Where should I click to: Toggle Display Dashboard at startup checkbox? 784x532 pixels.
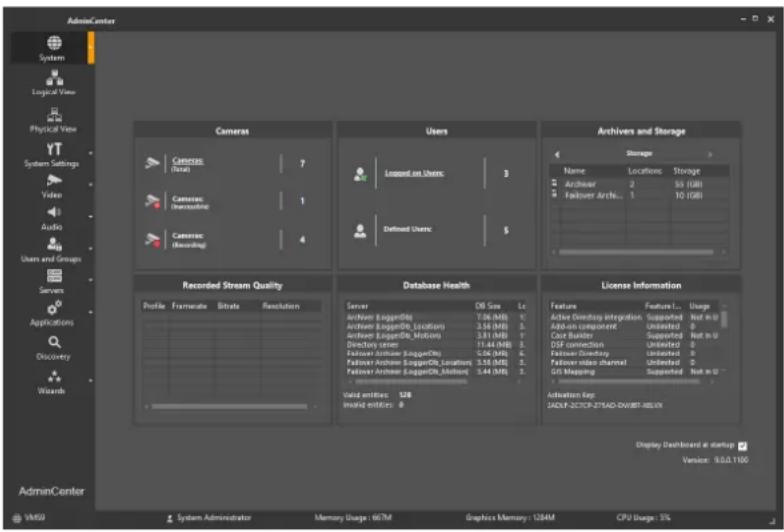click(x=742, y=446)
